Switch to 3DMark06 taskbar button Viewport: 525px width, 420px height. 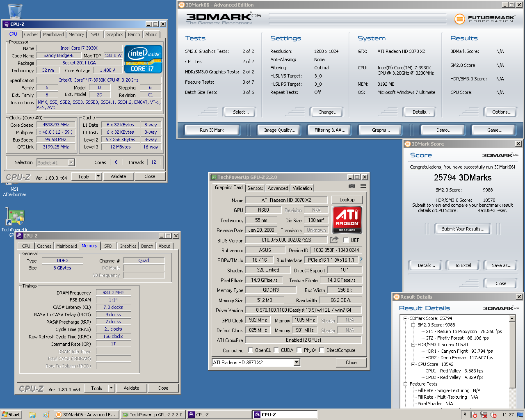pyautogui.click(x=86, y=415)
